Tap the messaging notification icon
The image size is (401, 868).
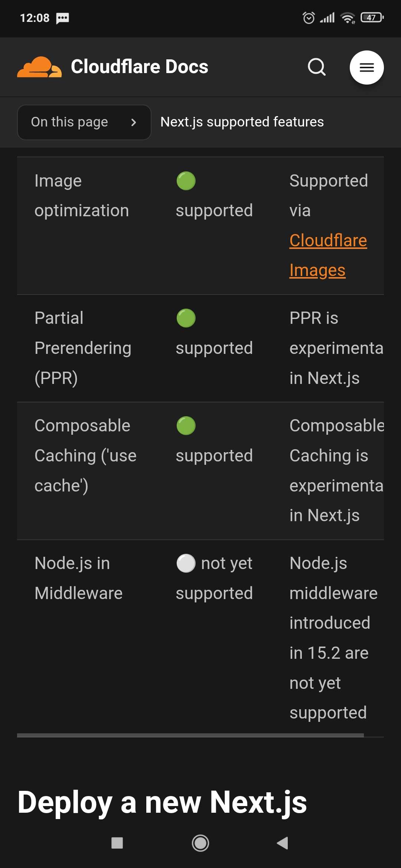(x=62, y=18)
